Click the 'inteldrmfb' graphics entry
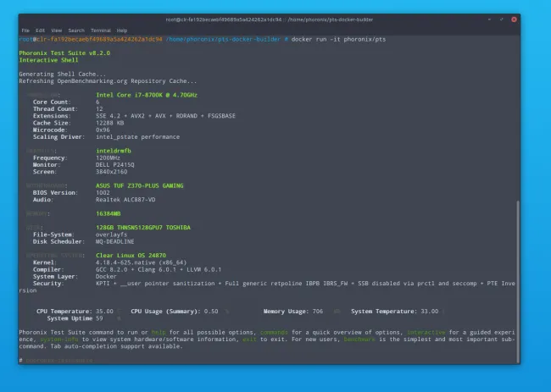 click(113, 151)
